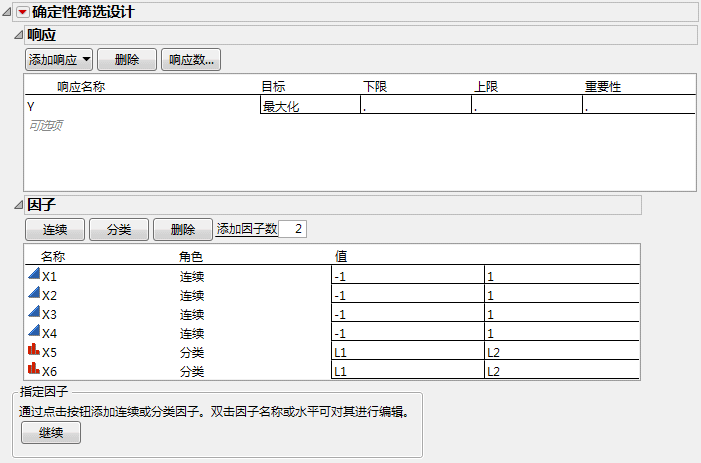This screenshot has height=463, width=701.
Task: Click the 角色 column header
Action: click(191, 256)
